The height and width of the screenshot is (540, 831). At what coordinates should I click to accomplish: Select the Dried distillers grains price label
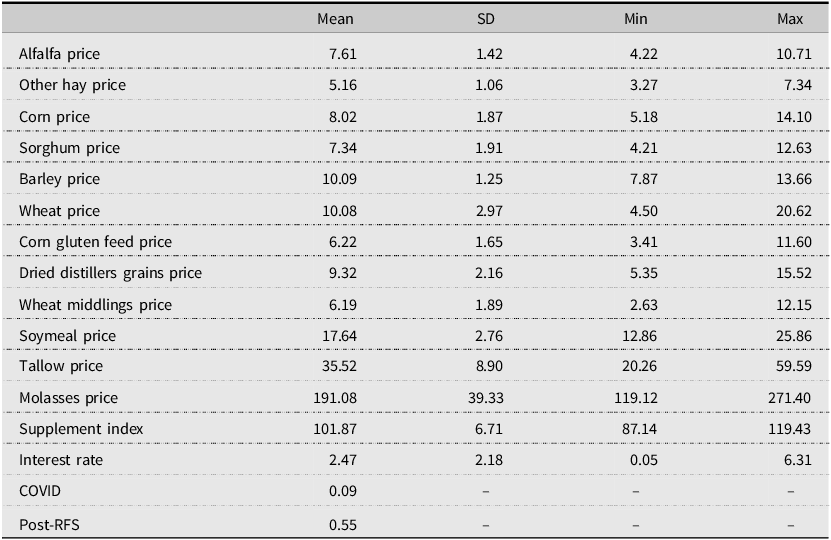tap(111, 273)
